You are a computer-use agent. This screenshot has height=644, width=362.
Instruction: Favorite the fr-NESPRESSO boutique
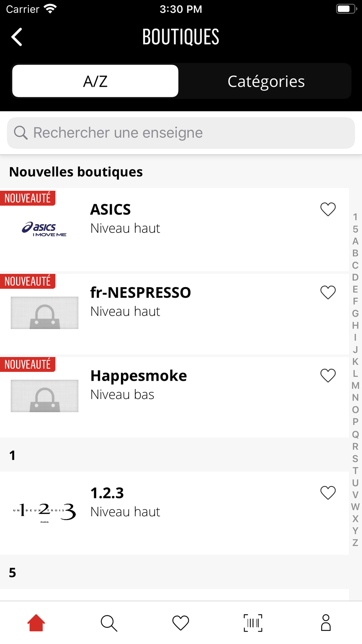[x=328, y=292]
